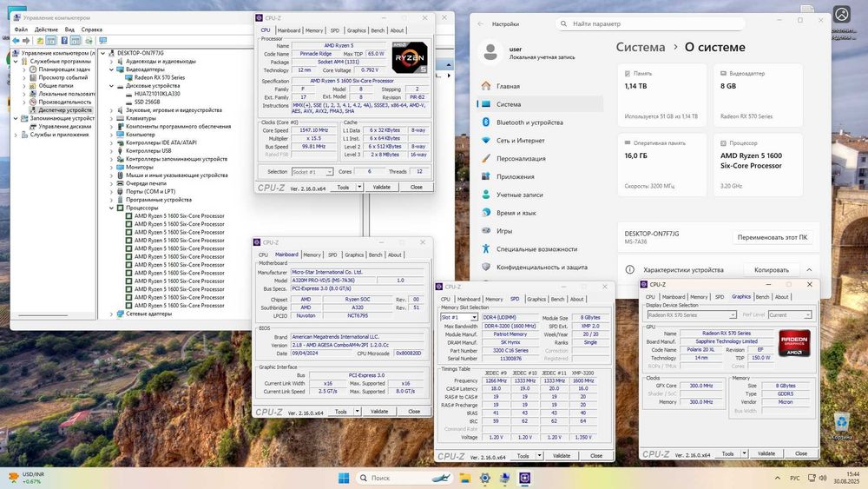Click the scan hardware monitor icon in Computer Management toolbar

coord(102,41)
